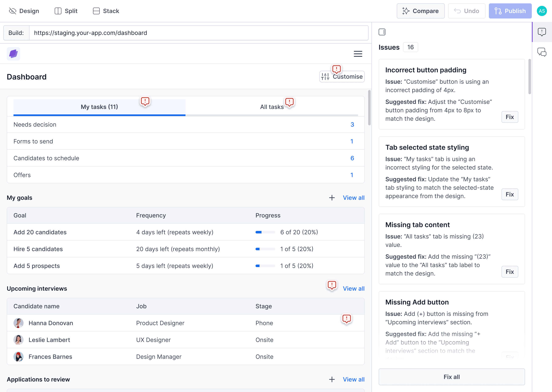Screen dimensions: 552x392
Task: Click the Job column header
Action: 141,306
